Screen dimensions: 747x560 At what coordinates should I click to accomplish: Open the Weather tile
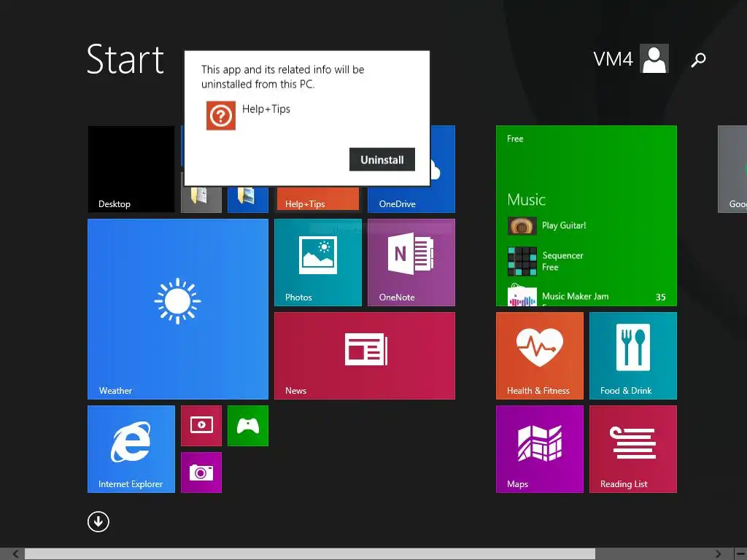178,309
